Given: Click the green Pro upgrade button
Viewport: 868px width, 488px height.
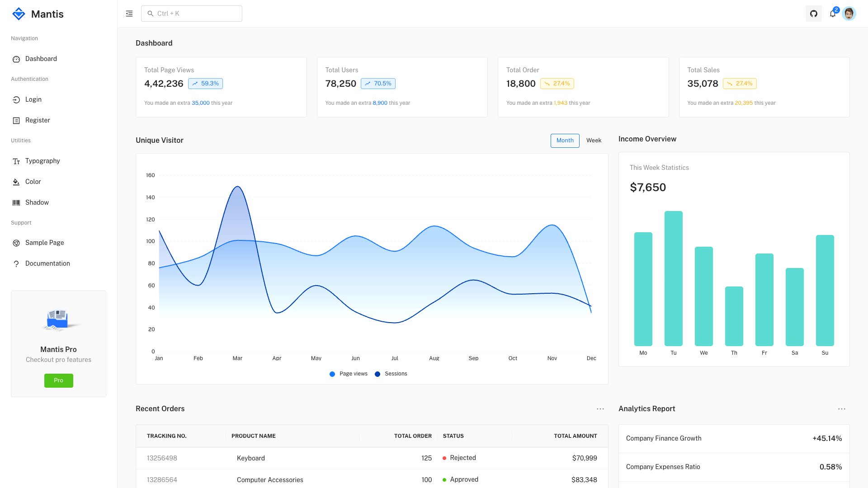Looking at the screenshot, I should tap(58, 380).
